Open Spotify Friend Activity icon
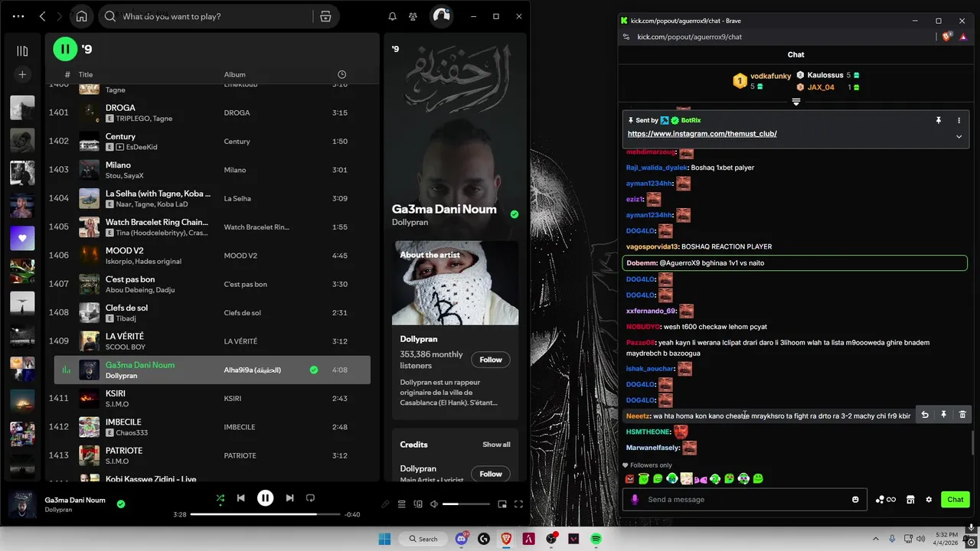Viewport: 980px width, 551px height. coord(413,16)
